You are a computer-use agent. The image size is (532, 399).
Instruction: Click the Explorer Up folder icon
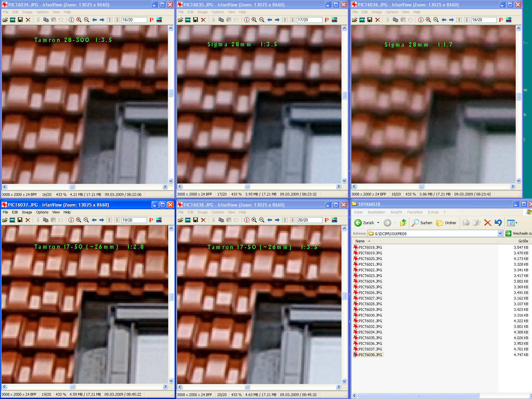[x=403, y=223]
